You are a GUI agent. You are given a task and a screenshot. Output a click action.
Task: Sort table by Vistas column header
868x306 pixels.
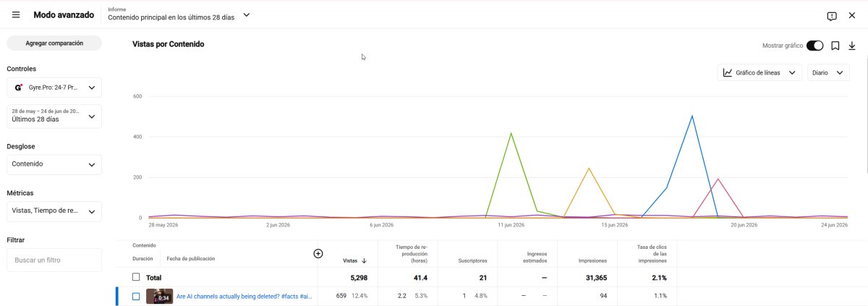click(x=350, y=260)
